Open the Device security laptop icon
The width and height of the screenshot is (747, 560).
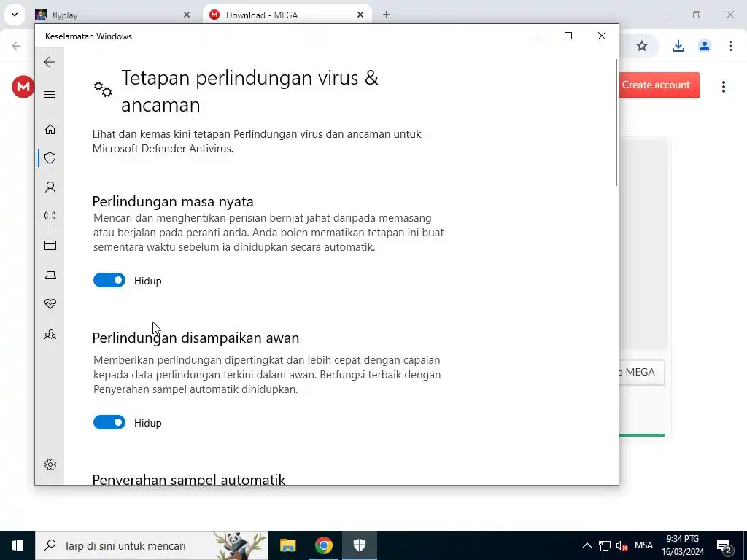(50, 275)
